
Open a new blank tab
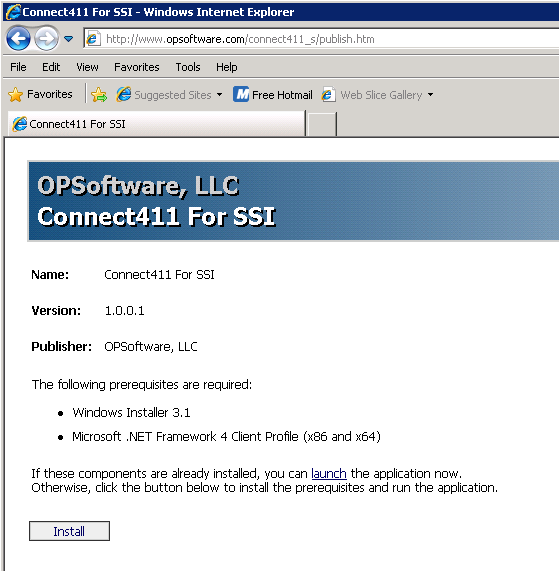click(322, 124)
